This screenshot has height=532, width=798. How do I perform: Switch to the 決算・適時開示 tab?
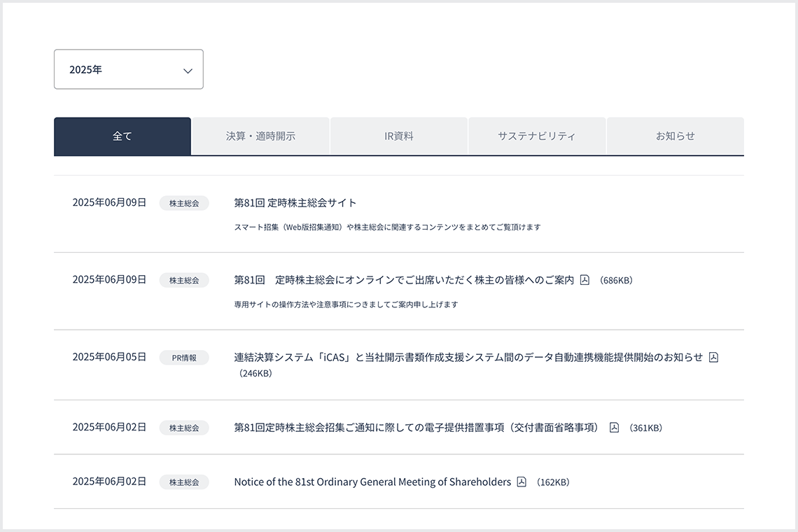tap(260, 136)
